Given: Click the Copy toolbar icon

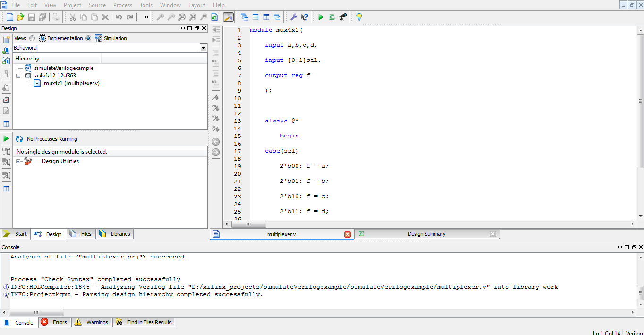Looking at the screenshot, I should coord(84,17).
